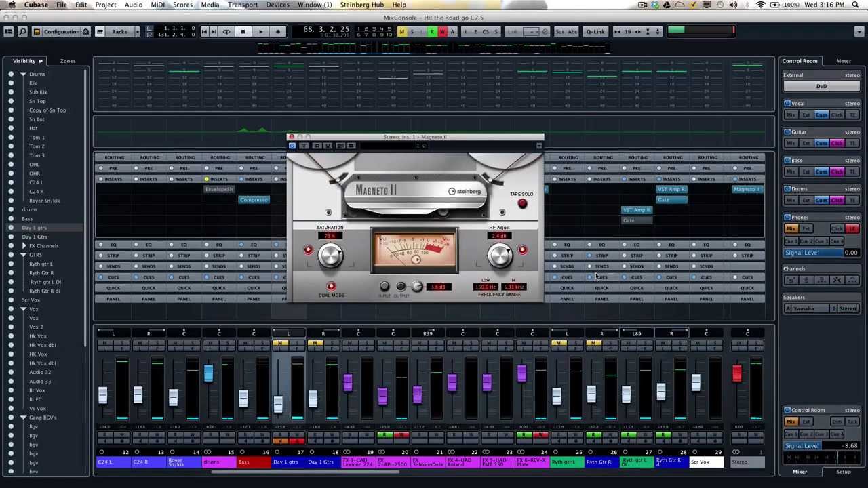Click the Low frequency 150.0 Hz field

[x=485, y=287]
